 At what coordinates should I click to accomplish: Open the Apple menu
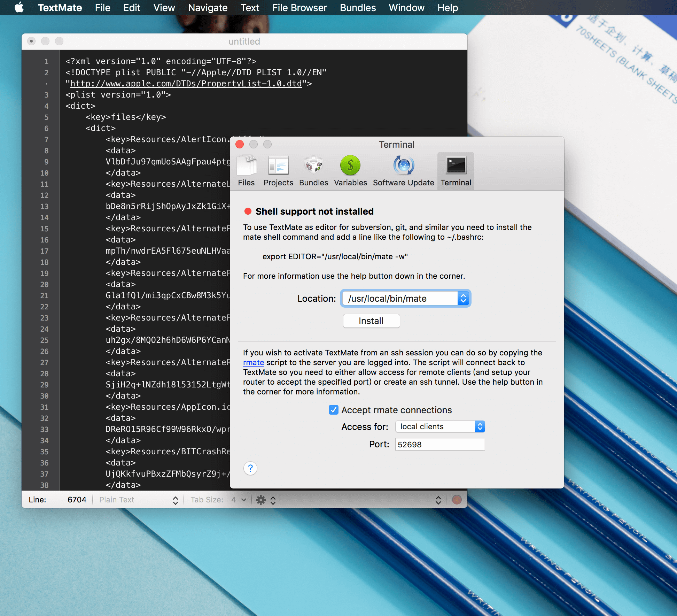[x=19, y=8]
